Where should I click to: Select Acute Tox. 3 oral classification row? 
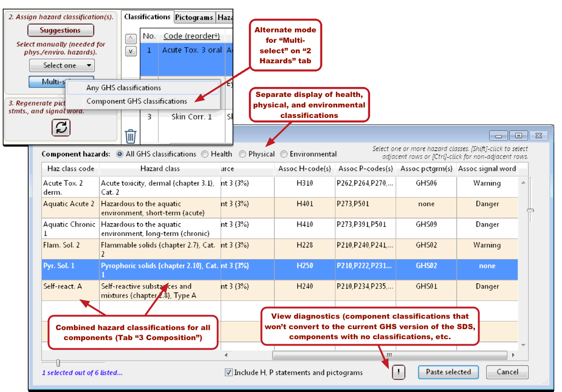point(186,60)
